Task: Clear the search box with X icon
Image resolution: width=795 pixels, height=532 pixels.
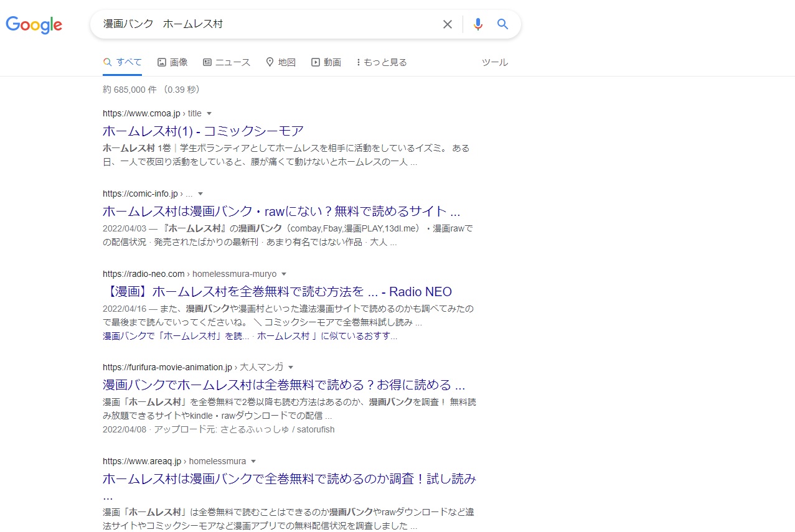Action: click(x=447, y=24)
